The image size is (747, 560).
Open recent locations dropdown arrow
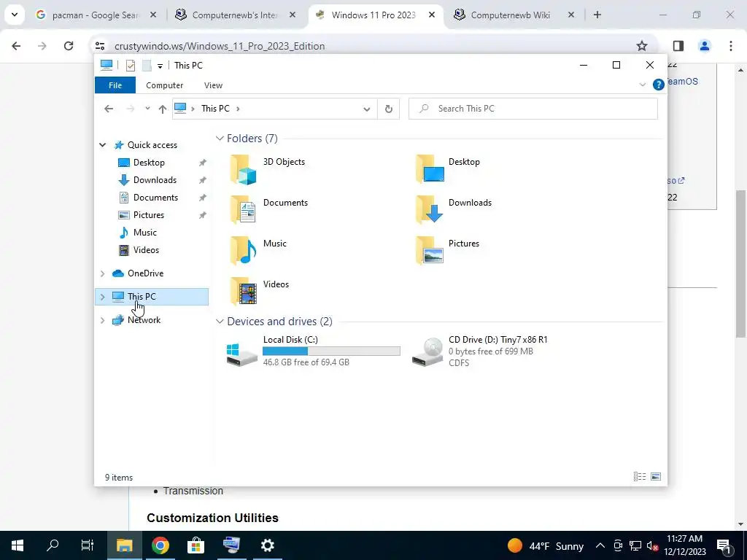point(147,109)
